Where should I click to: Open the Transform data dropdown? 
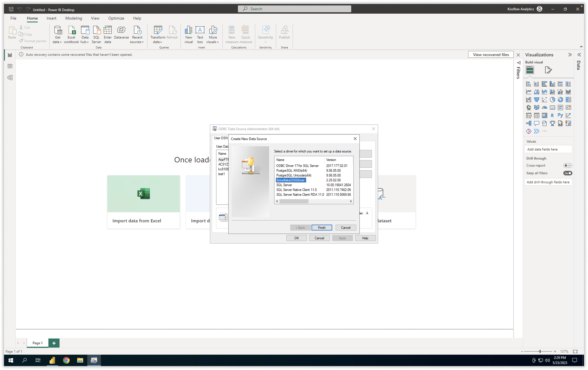(158, 35)
